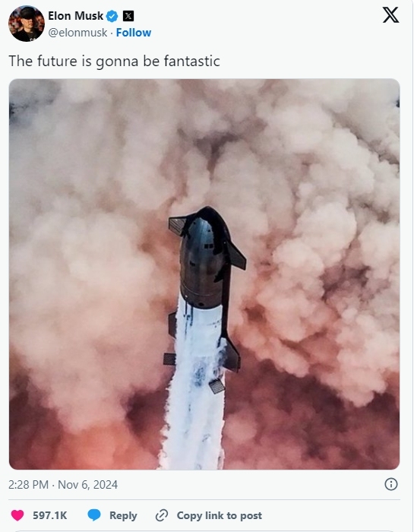Image resolution: width=414 pixels, height=532 pixels.
Task: Open the circled info icon
Action: [391, 484]
